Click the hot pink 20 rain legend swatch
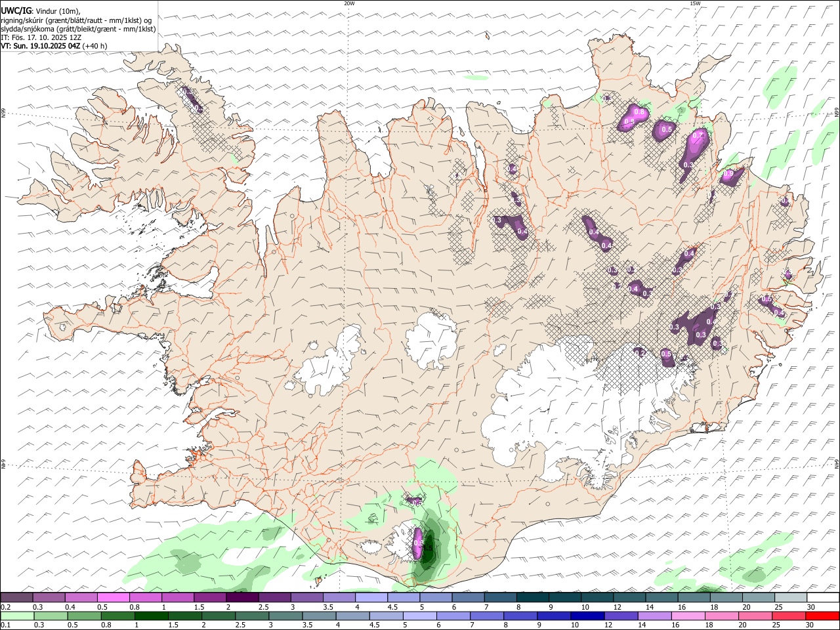This screenshot has height=630, width=840. pyautogui.click(x=755, y=616)
